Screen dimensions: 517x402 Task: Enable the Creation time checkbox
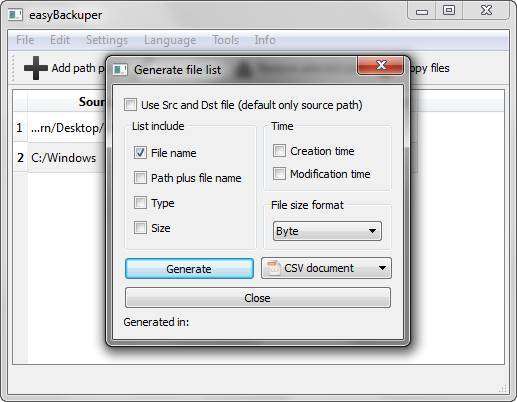point(279,151)
